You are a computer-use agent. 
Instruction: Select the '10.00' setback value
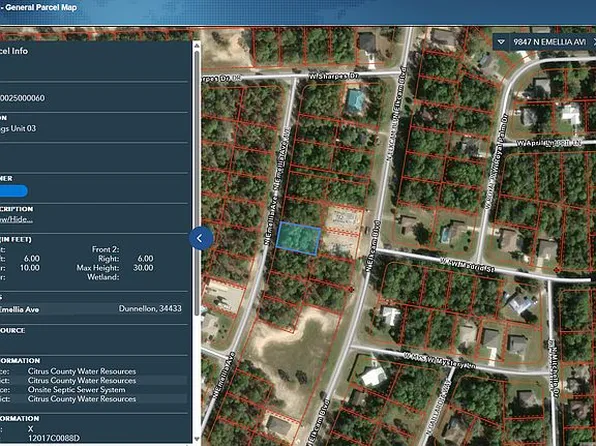[30, 268]
